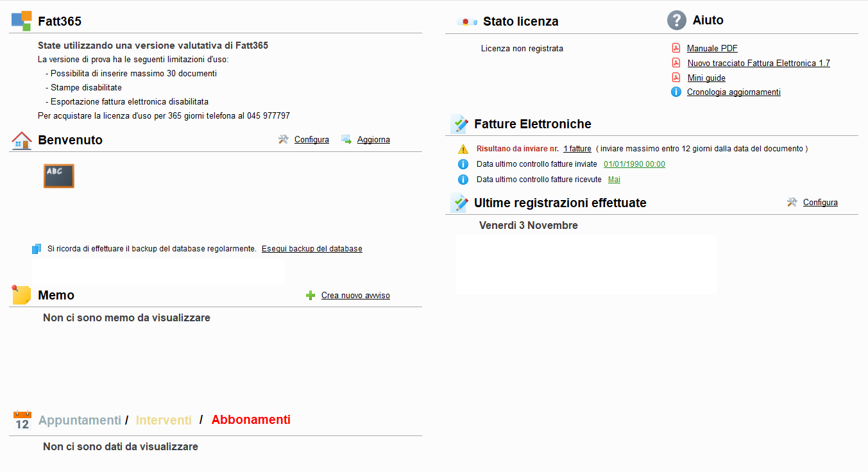Click the green Mai link
The image size is (868, 472).
614,180
